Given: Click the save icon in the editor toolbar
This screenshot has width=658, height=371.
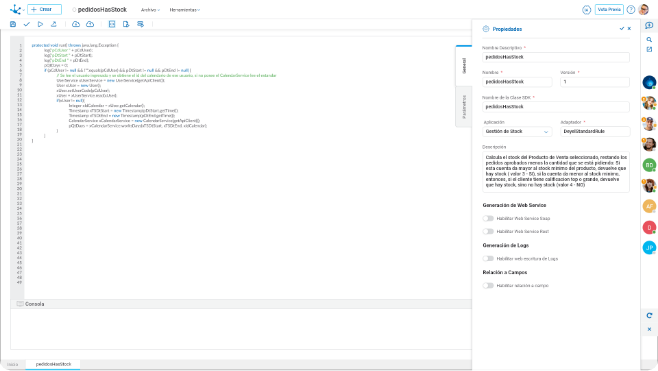Looking at the screenshot, I should pos(13,24).
